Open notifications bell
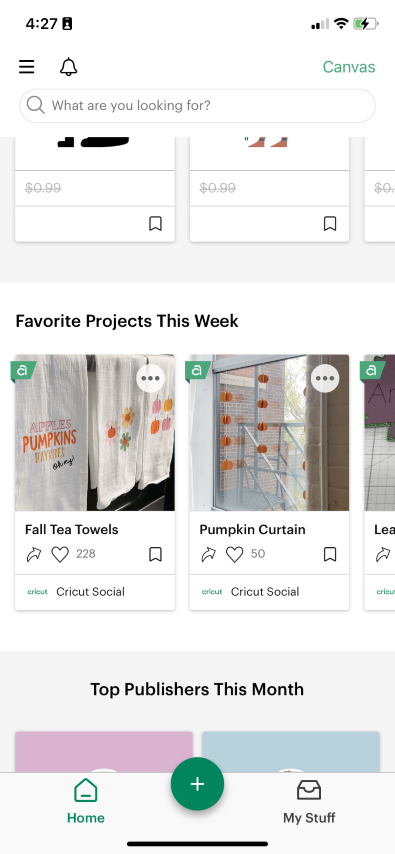 [69, 67]
